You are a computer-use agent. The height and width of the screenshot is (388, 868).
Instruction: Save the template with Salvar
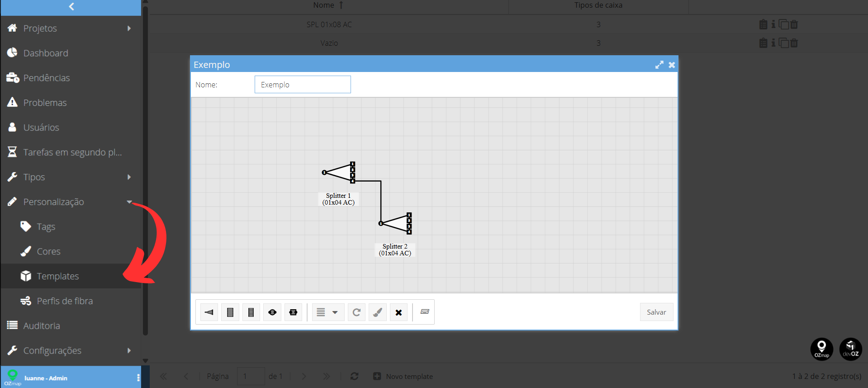(x=656, y=312)
